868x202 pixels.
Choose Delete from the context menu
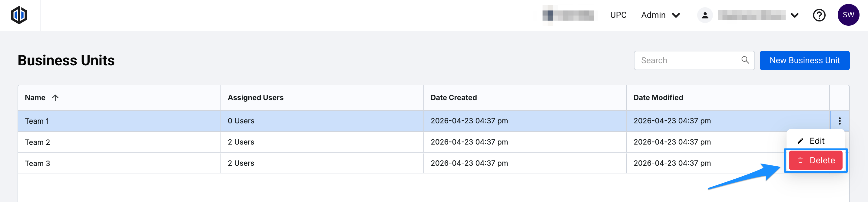(816, 161)
